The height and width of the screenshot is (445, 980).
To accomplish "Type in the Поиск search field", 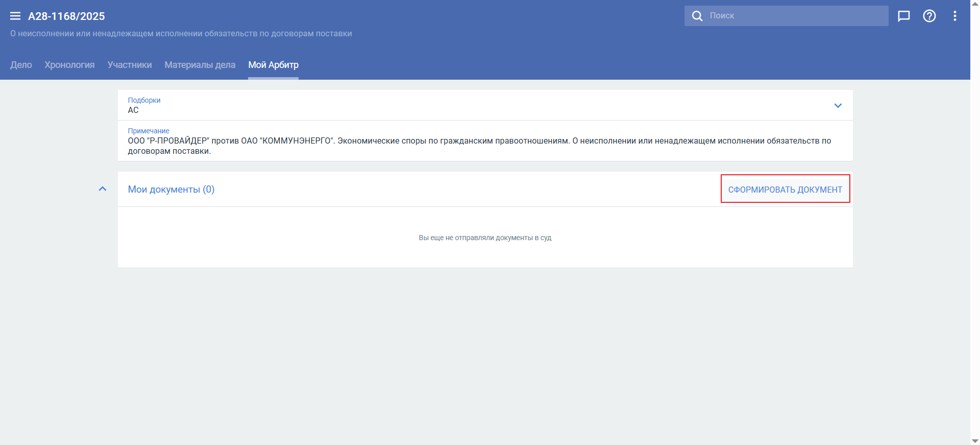I will tap(796, 16).
